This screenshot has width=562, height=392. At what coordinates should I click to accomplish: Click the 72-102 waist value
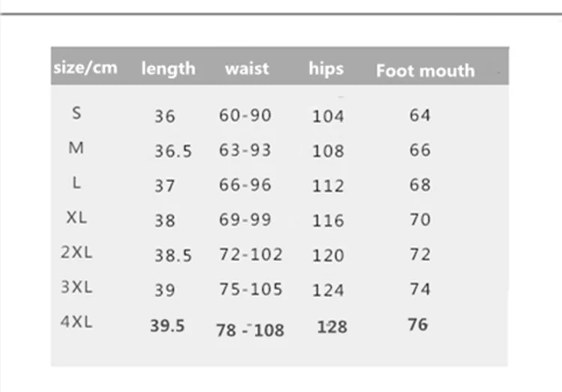click(251, 254)
